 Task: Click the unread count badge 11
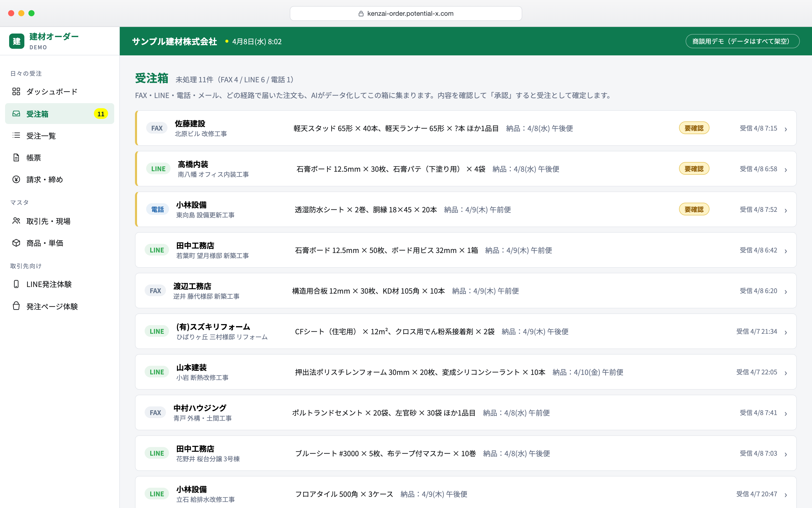coord(101,114)
